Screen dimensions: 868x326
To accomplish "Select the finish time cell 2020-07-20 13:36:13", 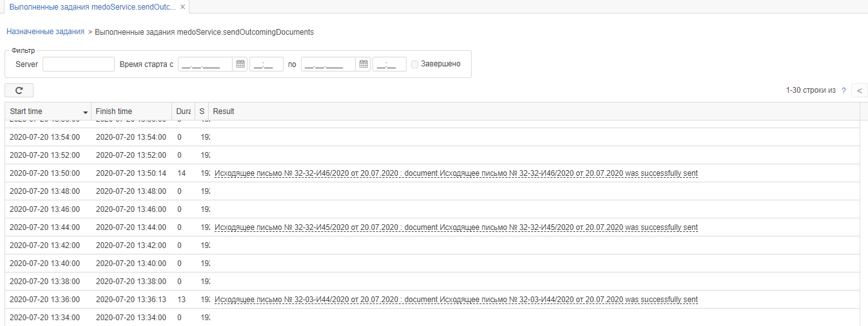I will click(x=131, y=300).
